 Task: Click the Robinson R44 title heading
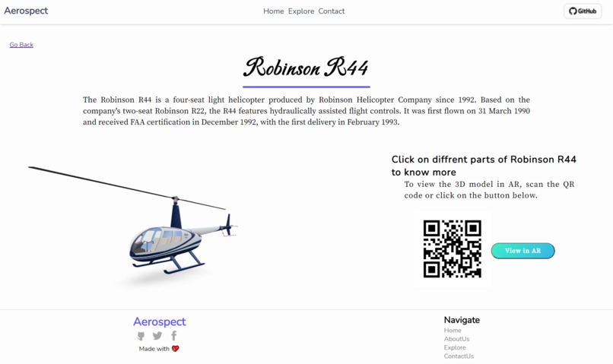click(x=306, y=68)
